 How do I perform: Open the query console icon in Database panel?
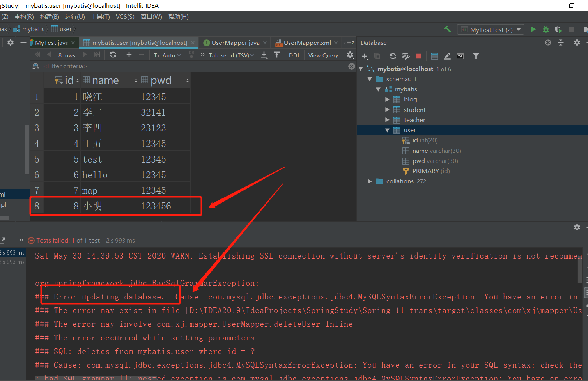460,56
